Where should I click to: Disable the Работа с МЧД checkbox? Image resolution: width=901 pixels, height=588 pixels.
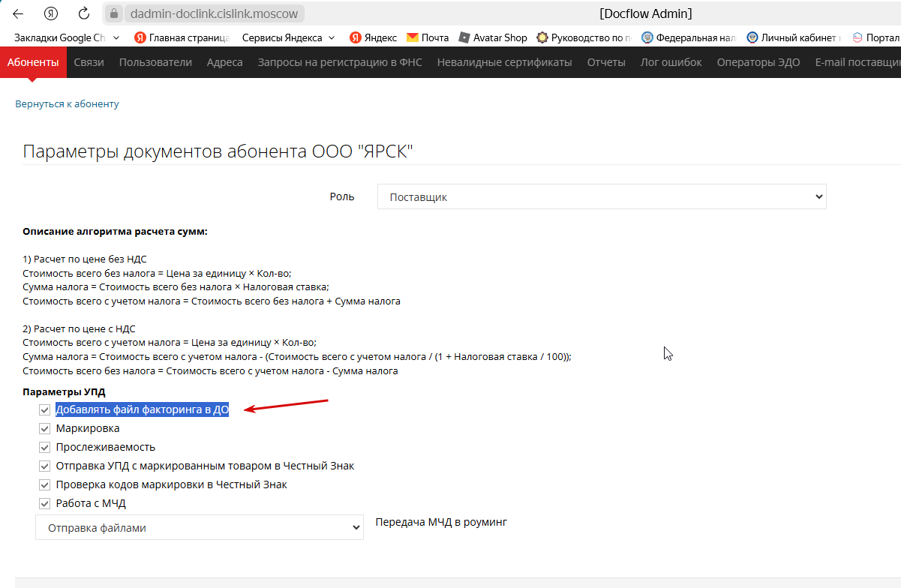pos(45,503)
